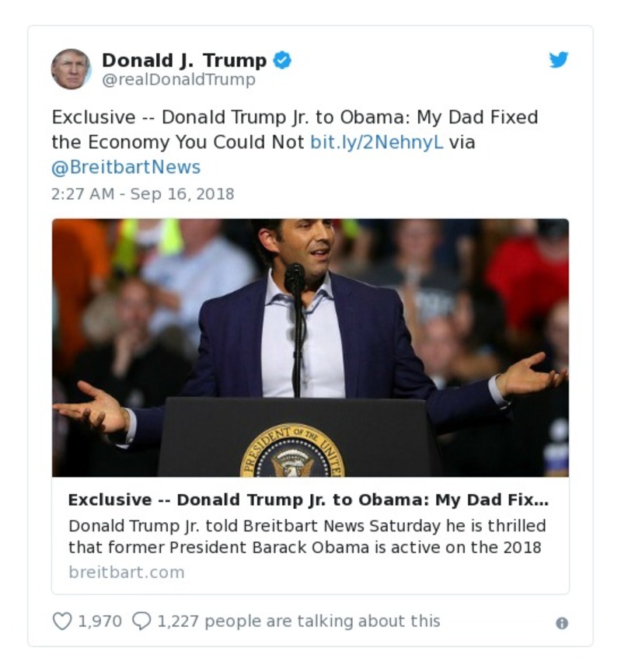
Task: Click the Twitter bird logo
Action: pyautogui.click(x=559, y=59)
